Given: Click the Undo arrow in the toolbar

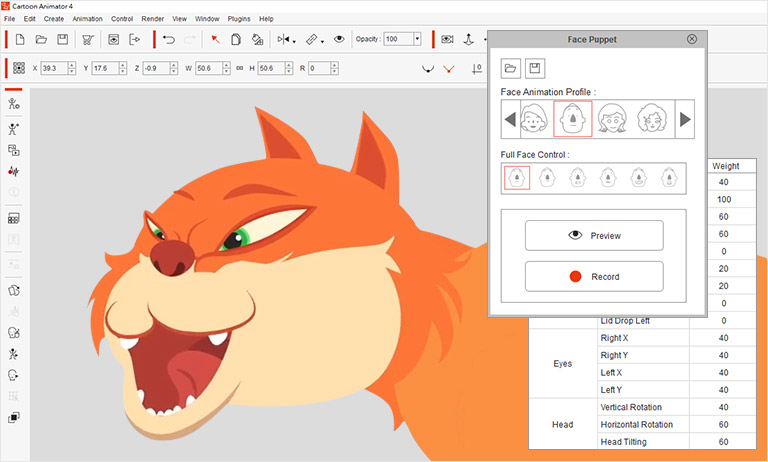Looking at the screenshot, I should (168, 39).
